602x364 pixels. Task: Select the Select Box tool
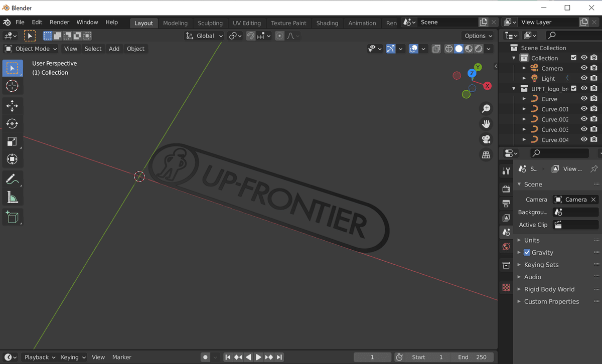tap(13, 68)
